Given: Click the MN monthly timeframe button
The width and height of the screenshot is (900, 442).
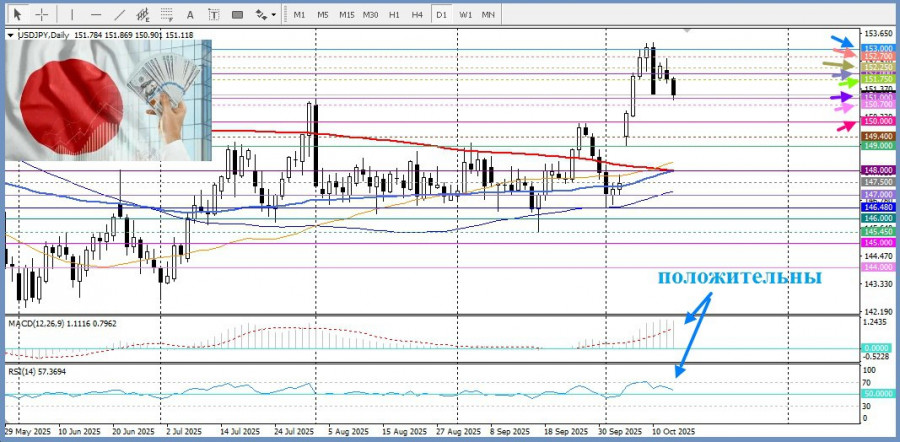Looking at the screenshot, I should [x=488, y=15].
